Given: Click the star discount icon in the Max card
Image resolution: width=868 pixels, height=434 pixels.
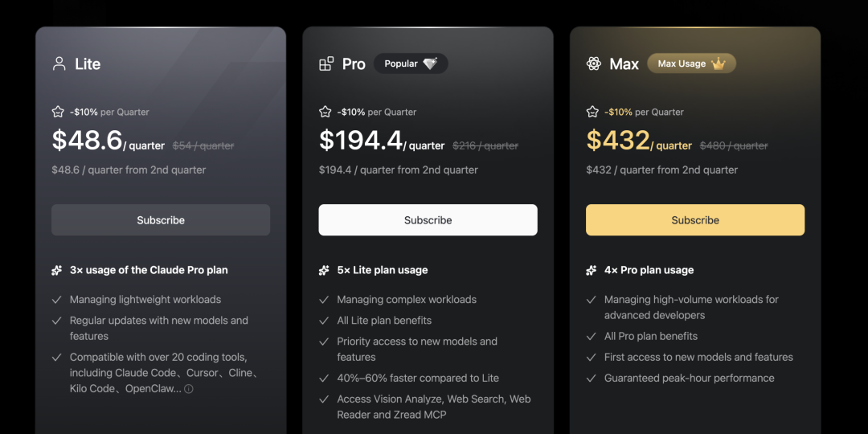Looking at the screenshot, I should 592,112.
